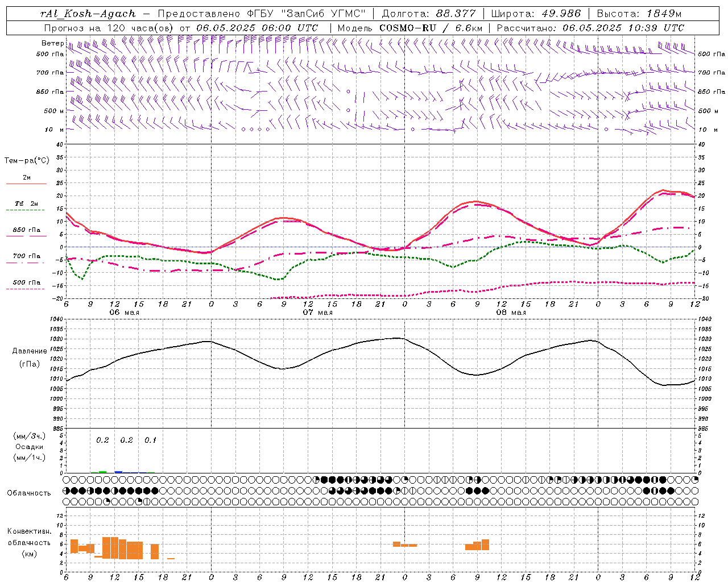The width and height of the screenshot is (728, 582).
Task: Click the Тем-ра(°C) temperature panel label
Action: point(27,161)
